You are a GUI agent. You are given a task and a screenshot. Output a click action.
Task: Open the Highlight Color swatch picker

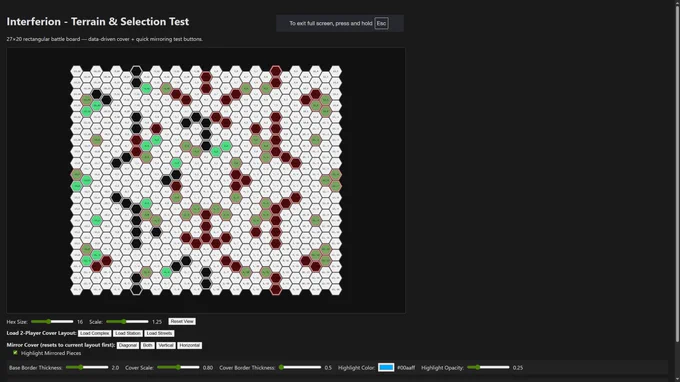pyautogui.click(x=386, y=368)
